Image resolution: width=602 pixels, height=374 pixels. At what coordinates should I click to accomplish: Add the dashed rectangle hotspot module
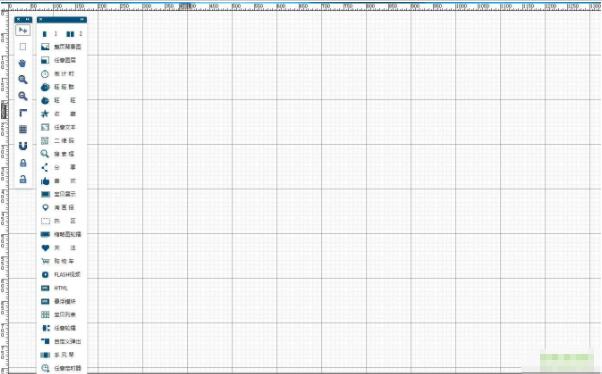click(59, 221)
